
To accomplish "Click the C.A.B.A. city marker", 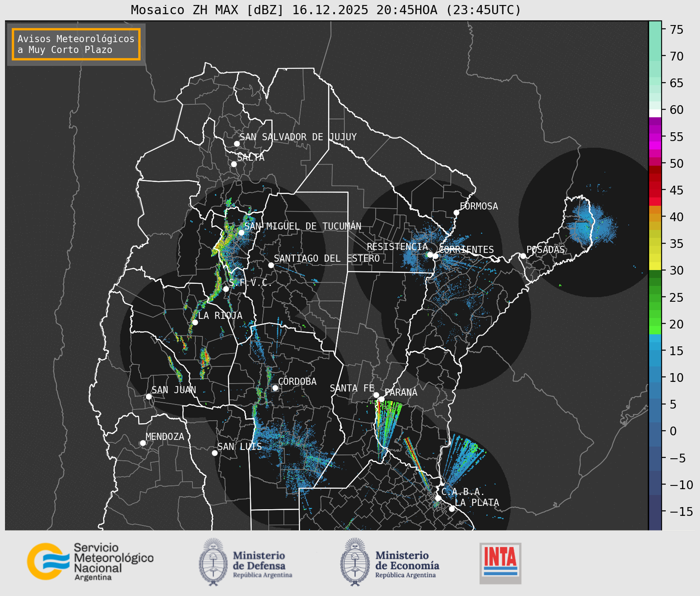I will tap(438, 498).
